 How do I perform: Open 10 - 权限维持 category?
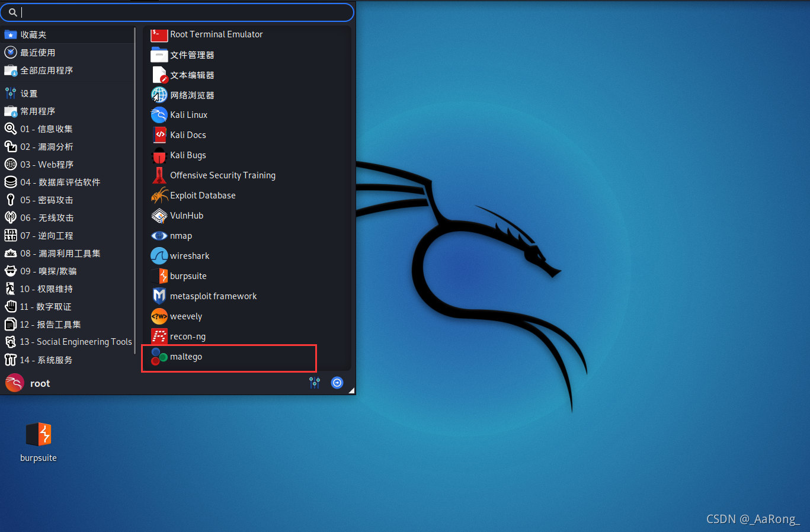[68, 289]
